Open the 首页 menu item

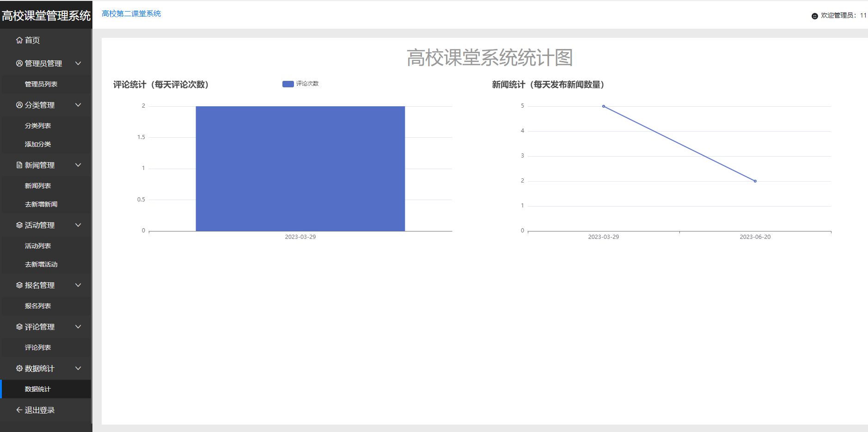[46, 40]
